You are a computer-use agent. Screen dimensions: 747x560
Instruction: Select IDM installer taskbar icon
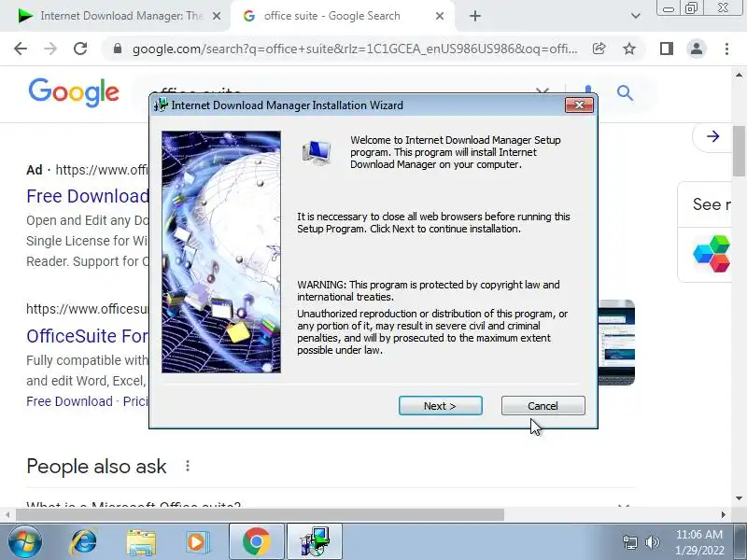[x=315, y=542]
